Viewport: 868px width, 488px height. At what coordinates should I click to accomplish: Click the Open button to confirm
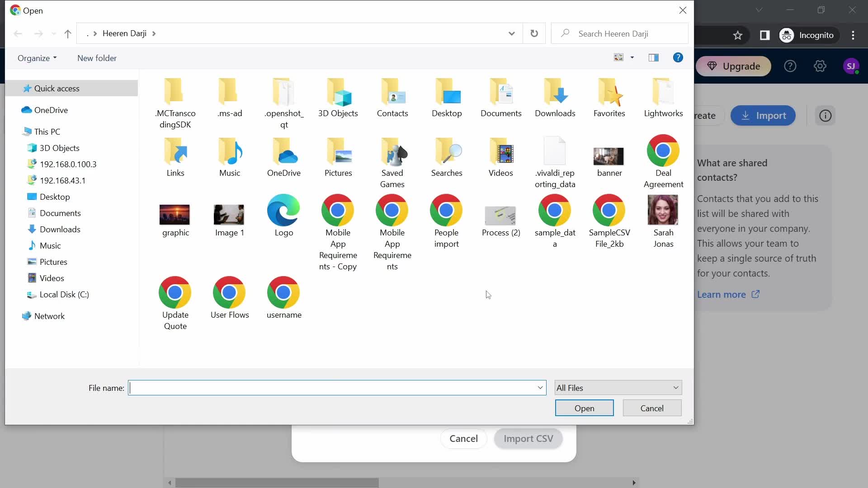pyautogui.click(x=584, y=408)
